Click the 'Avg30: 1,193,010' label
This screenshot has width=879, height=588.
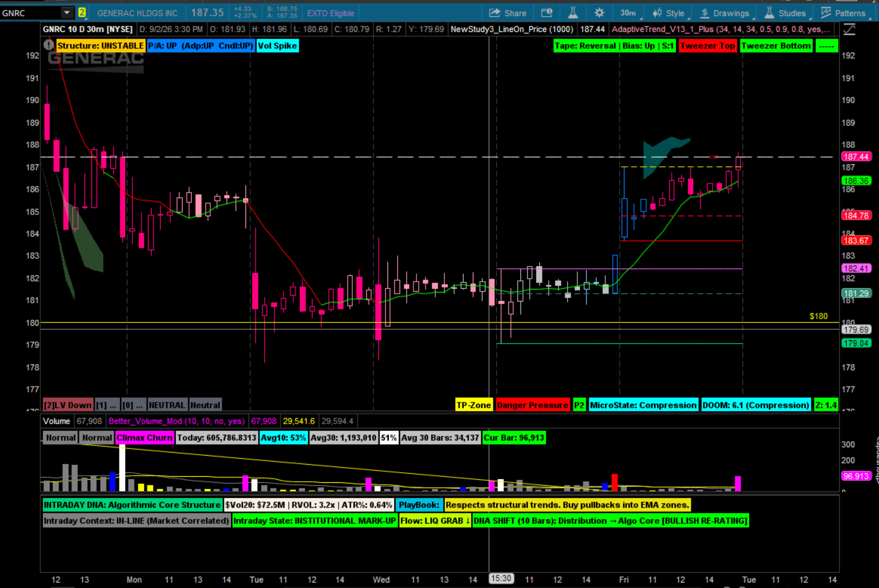click(x=343, y=438)
